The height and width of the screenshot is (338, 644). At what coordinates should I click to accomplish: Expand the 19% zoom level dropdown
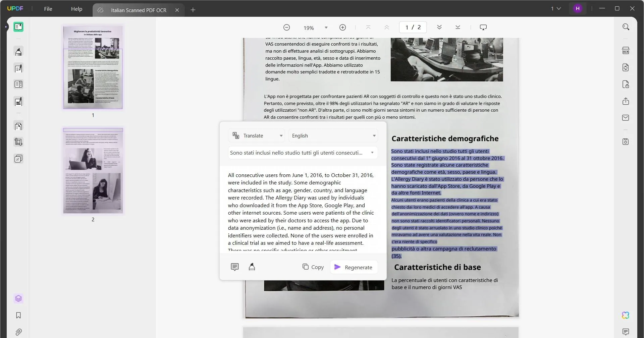point(326,27)
